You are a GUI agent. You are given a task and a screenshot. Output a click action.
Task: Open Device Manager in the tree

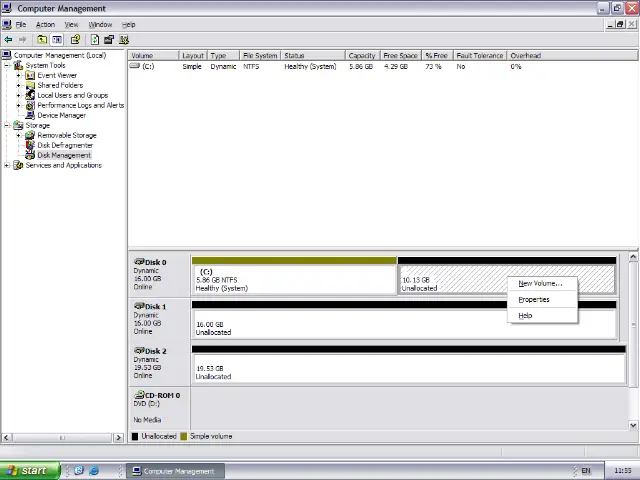[61, 115]
